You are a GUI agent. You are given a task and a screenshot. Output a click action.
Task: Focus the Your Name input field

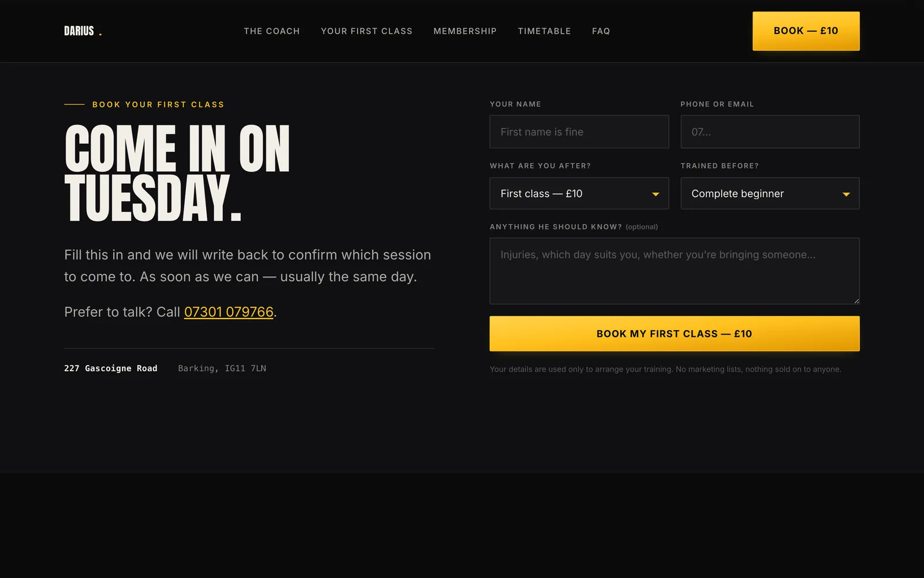(x=579, y=132)
